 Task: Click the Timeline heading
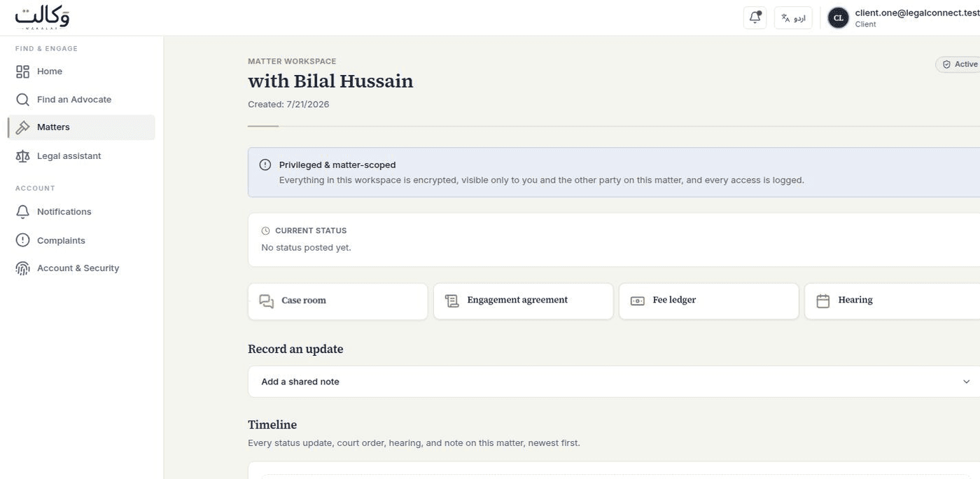coord(272,425)
